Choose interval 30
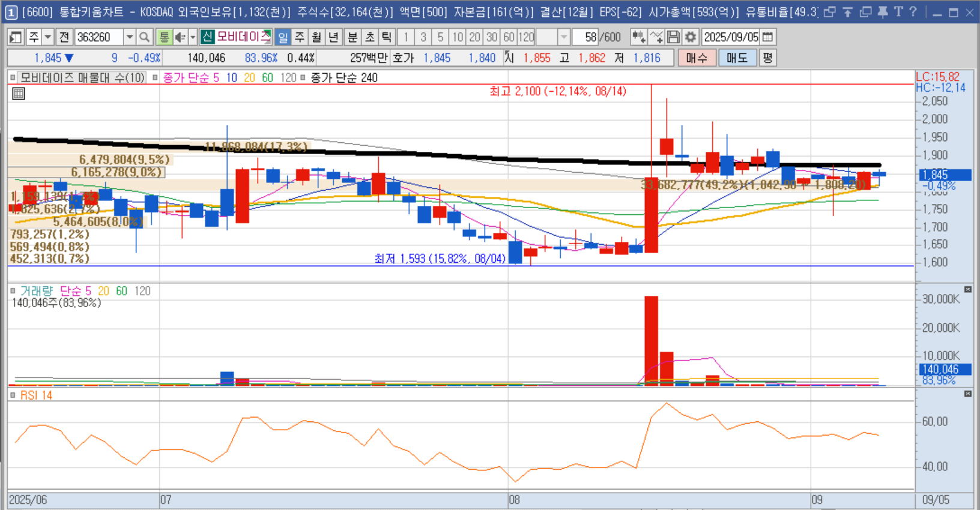Image resolution: width=980 pixels, height=510 pixels. 492,37
